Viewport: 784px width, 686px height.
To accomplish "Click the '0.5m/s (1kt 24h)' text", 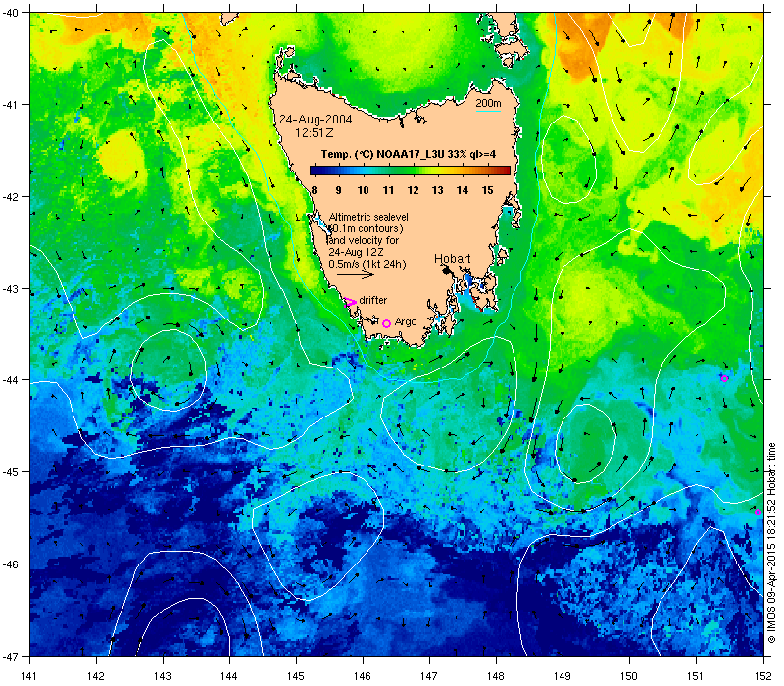I will (x=367, y=264).
